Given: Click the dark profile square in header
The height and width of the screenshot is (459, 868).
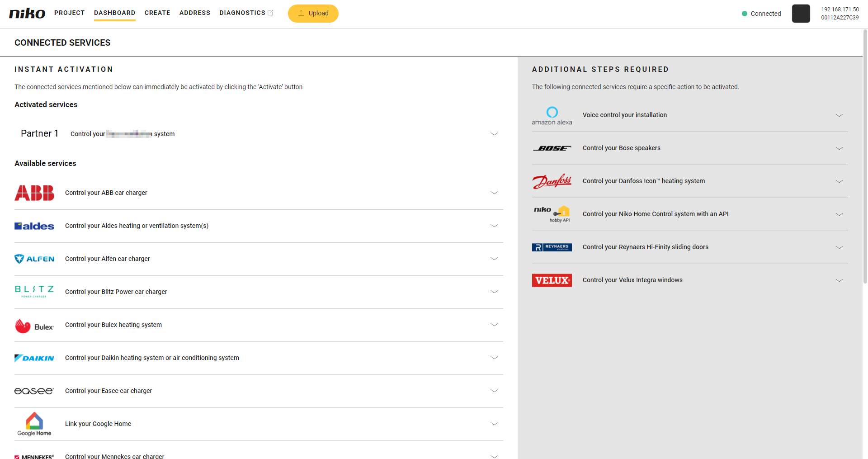Looking at the screenshot, I should click(x=801, y=14).
